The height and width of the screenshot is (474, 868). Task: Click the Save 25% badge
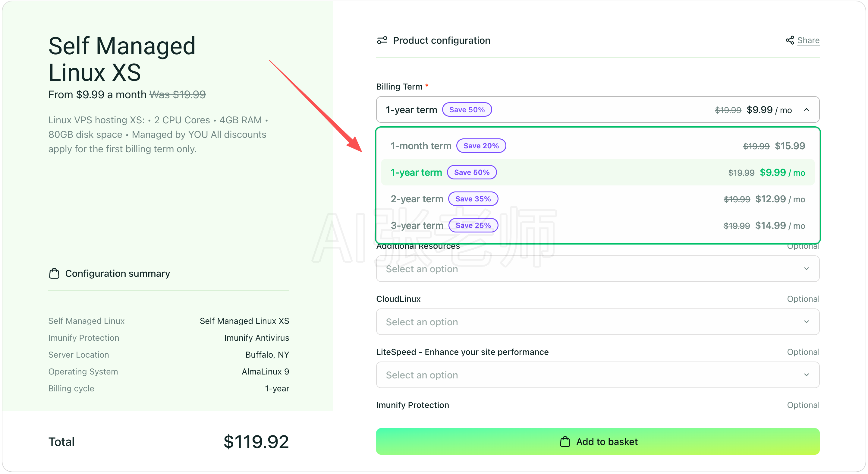pos(473,225)
